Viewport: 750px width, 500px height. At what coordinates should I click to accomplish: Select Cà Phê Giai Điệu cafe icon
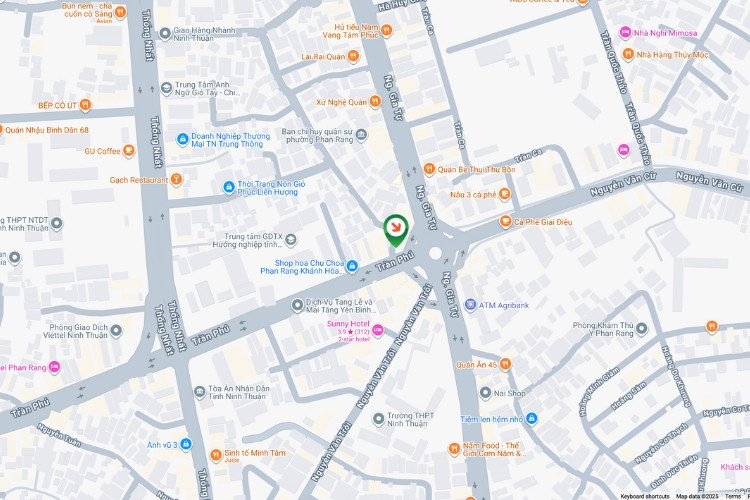point(505,222)
